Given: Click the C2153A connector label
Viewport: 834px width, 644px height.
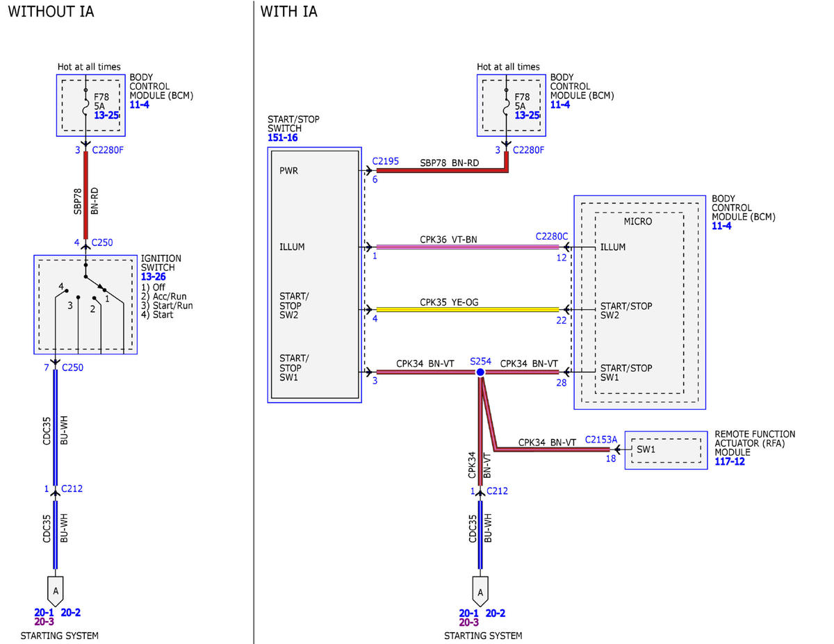Looking at the screenshot, I should pyautogui.click(x=601, y=439).
